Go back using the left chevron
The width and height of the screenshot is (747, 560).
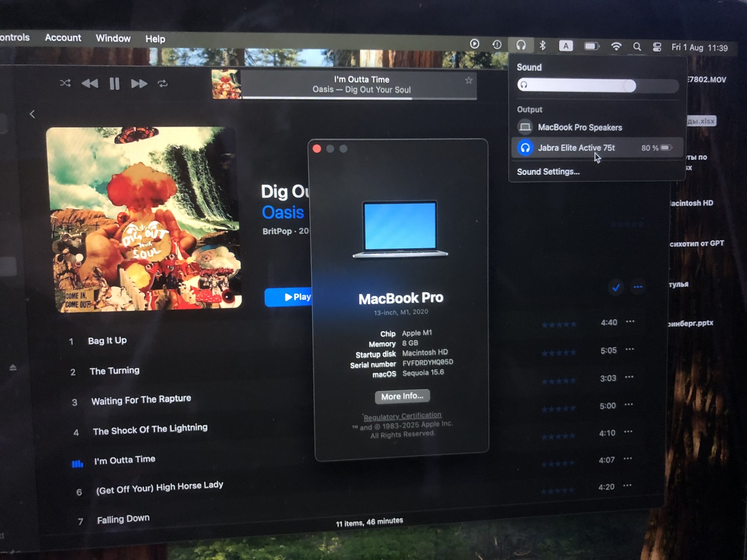point(33,114)
